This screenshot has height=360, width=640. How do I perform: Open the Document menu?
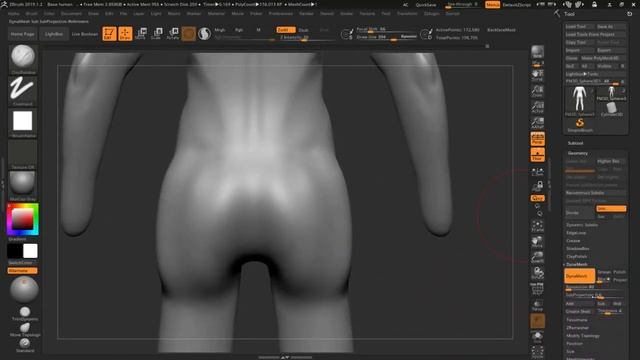coord(71,13)
